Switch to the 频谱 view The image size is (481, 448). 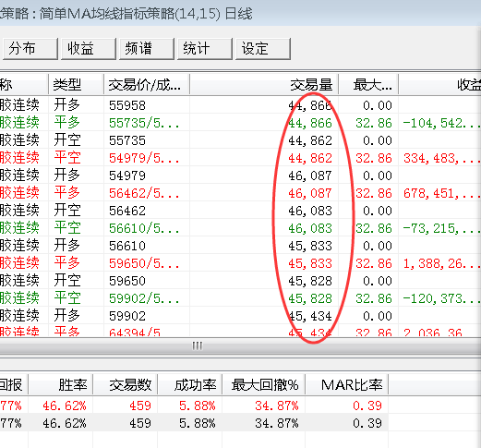(147, 49)
